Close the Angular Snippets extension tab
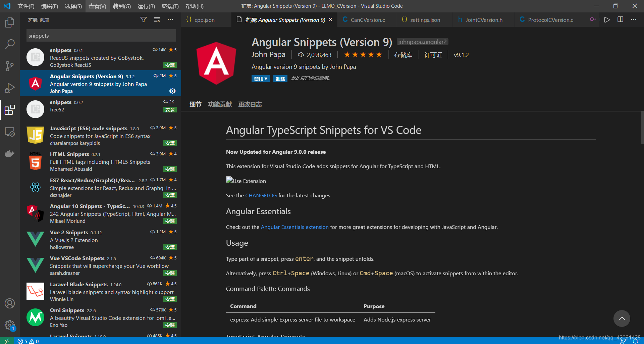The height and width of the screenshot is (344, 644). pyautogui.click(x=330, y=20)
